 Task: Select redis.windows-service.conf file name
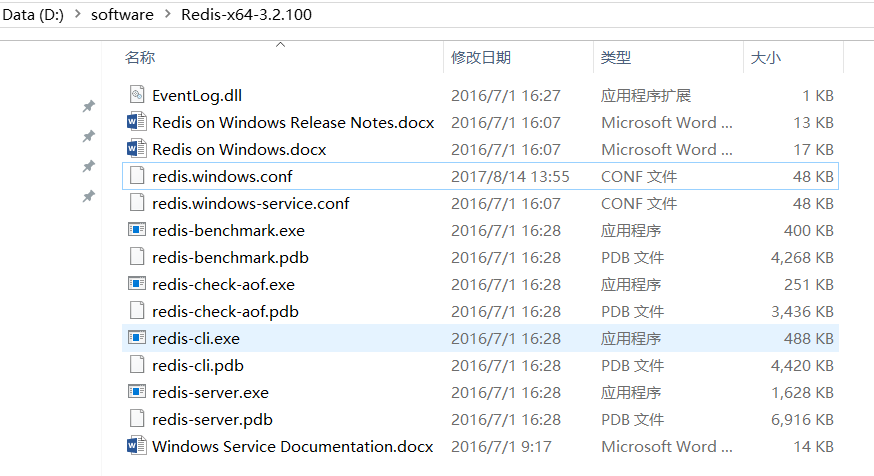(251, 203)
